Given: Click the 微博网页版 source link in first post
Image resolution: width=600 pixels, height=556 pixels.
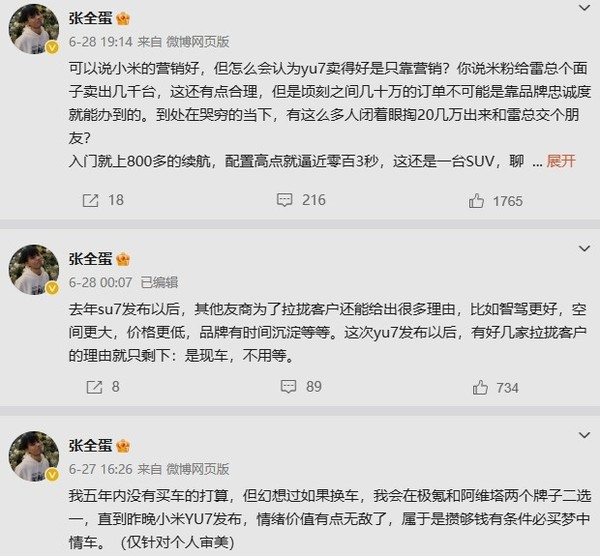Looking at the screenshot, I should (x=199, y=42).
